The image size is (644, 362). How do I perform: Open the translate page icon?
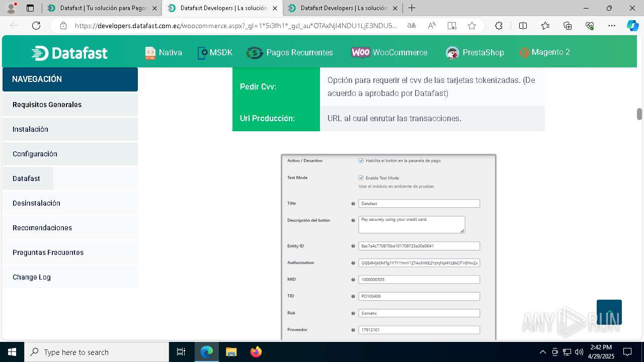pyautogui.click(x=412, y=26)
